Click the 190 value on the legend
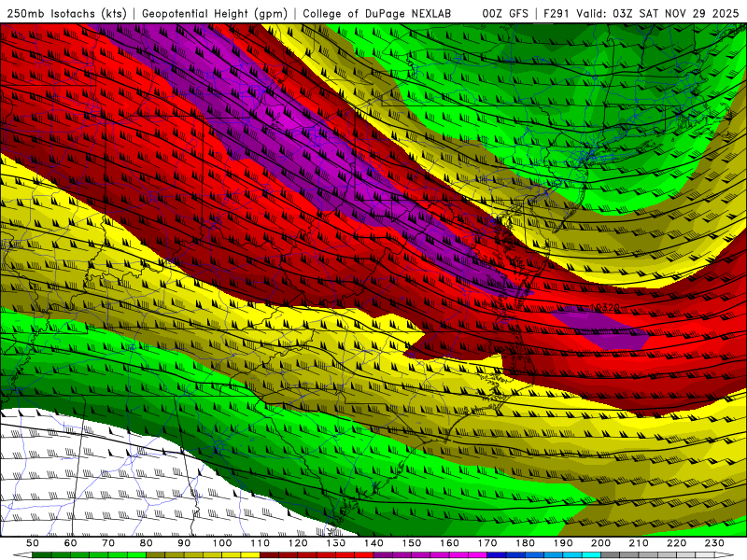The height and width of the screenshot is (560, 747). tap(563, 543)
